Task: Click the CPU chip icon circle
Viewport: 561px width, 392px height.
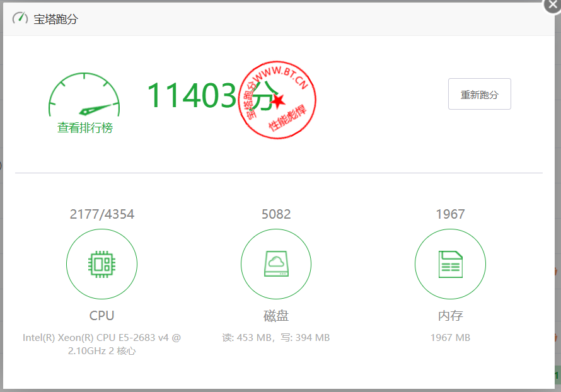Action: coord(101,264)
